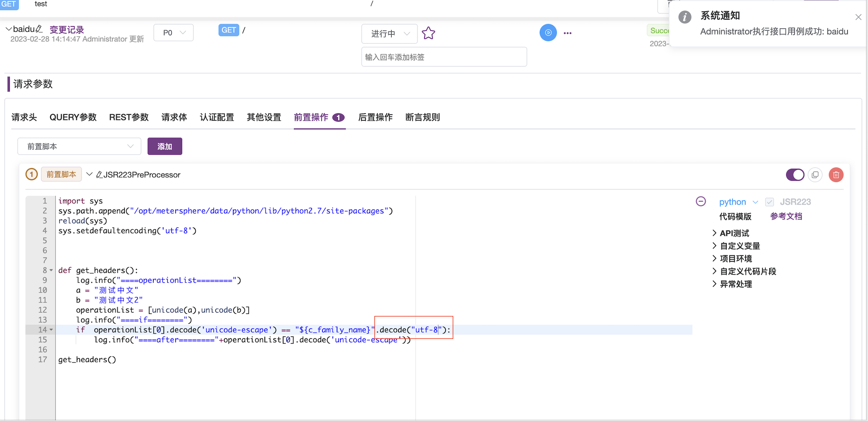Open the 参考文档 link
This screenshot has height=421, width=868.
point(786,216)
